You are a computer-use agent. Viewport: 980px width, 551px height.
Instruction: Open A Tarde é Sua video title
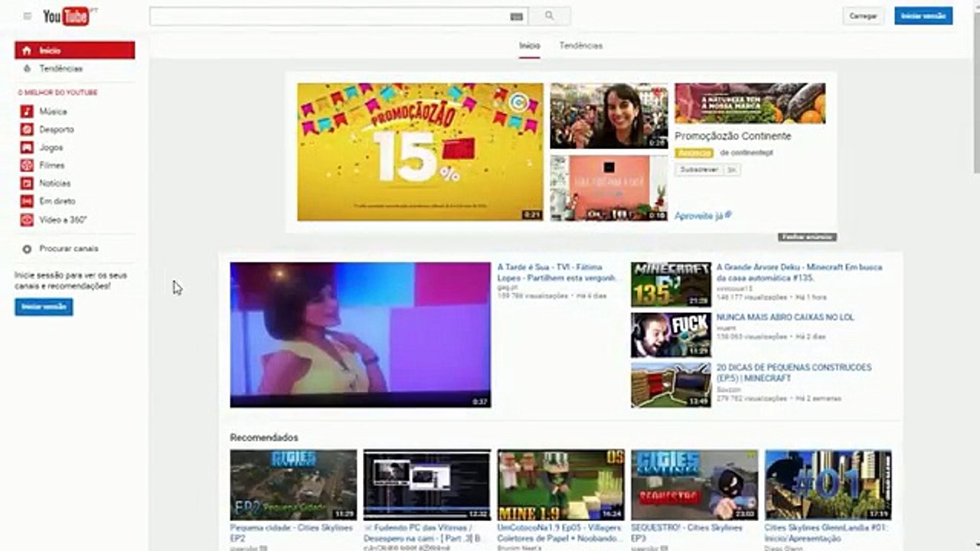557,272
